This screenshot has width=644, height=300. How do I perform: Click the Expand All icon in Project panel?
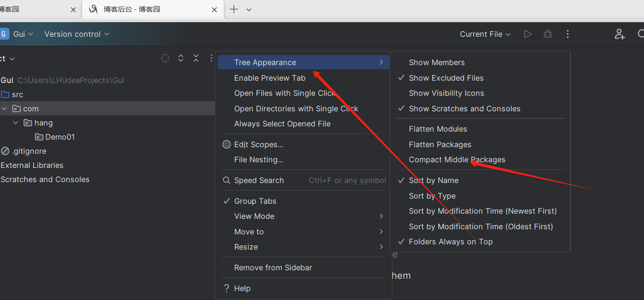pos(181,58)
